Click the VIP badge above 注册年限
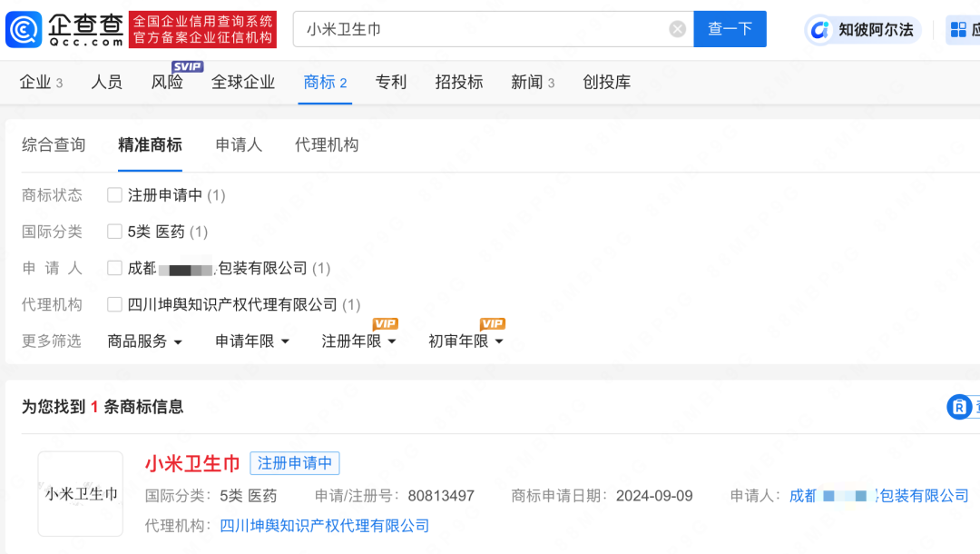Image resolution: width=980 pixels, height=554 pixels. click(385, 324)
